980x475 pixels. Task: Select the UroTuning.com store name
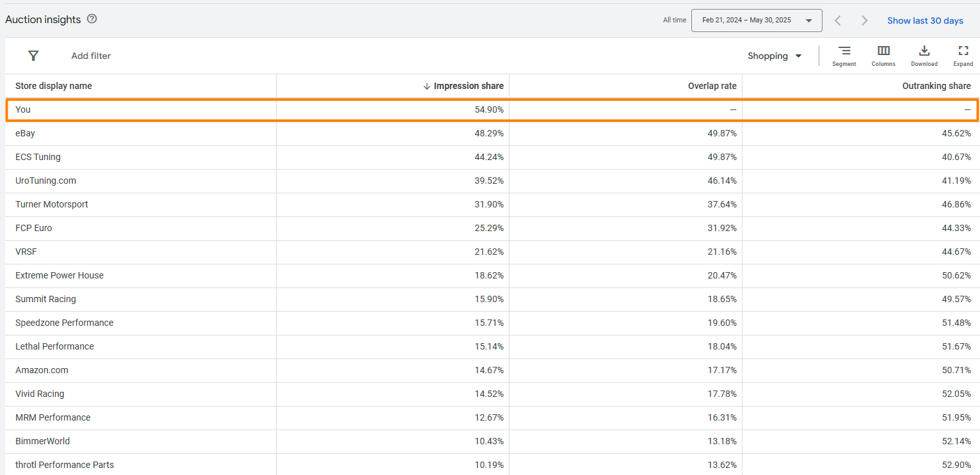coord(45,181)
